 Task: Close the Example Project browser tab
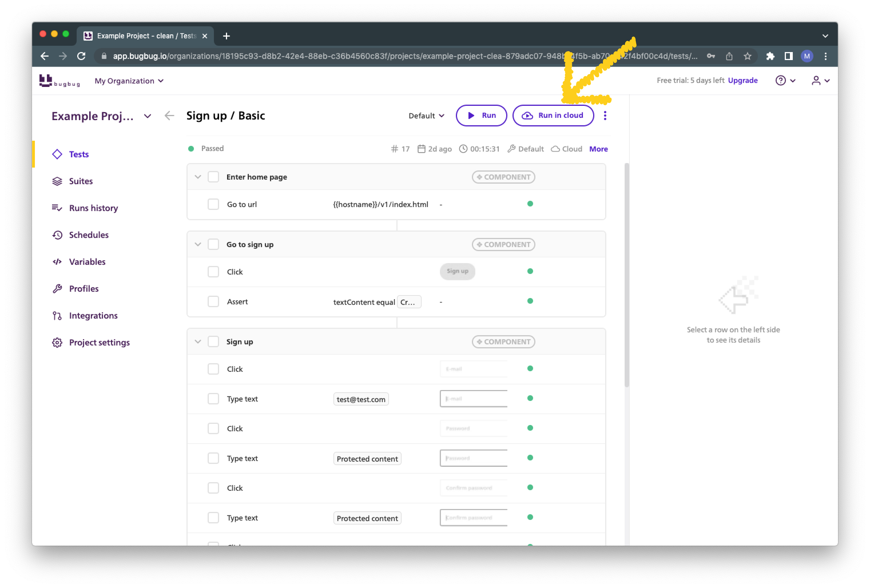tap(205, 36)
